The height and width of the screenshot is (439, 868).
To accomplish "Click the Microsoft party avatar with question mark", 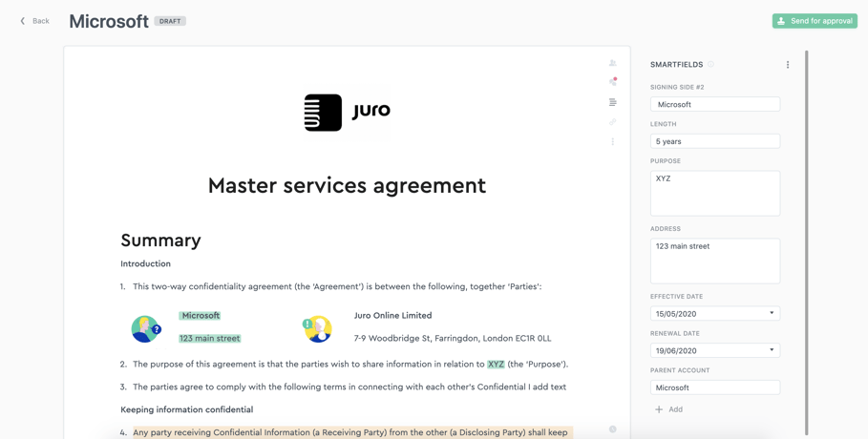I will tap(146, 329).
